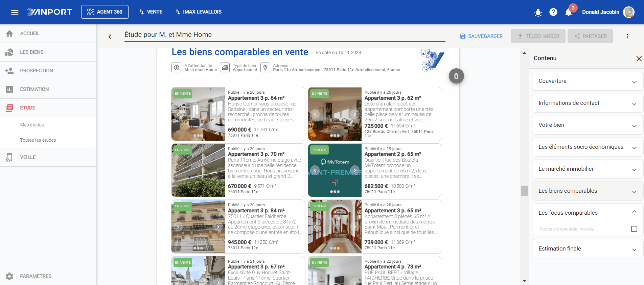This screenshot has width=644, height=285.
Task: Show next photo of 62 m² apartment
Action: 355,114
